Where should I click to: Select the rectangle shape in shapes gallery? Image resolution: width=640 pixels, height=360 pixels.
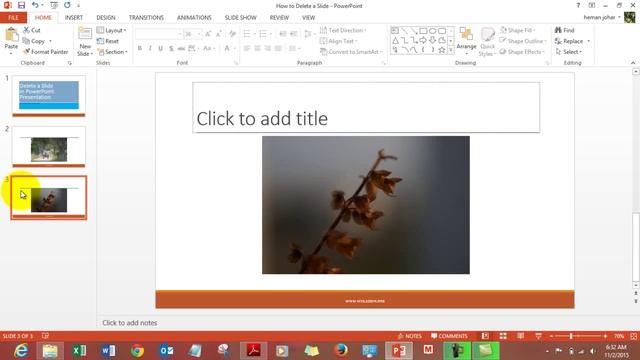tap(423, 31)
